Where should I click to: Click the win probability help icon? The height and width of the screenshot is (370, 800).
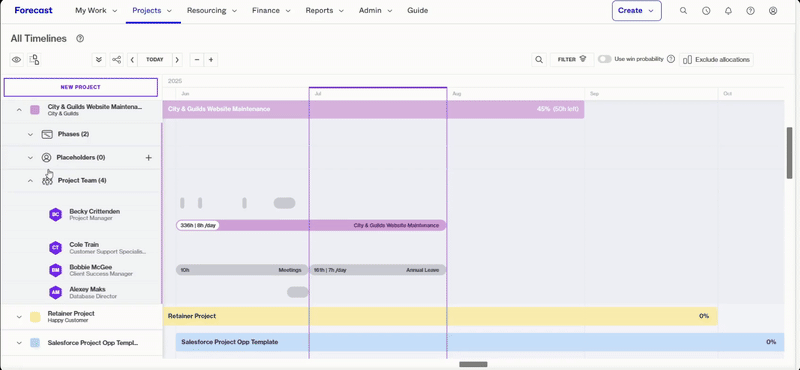[671, 59]
